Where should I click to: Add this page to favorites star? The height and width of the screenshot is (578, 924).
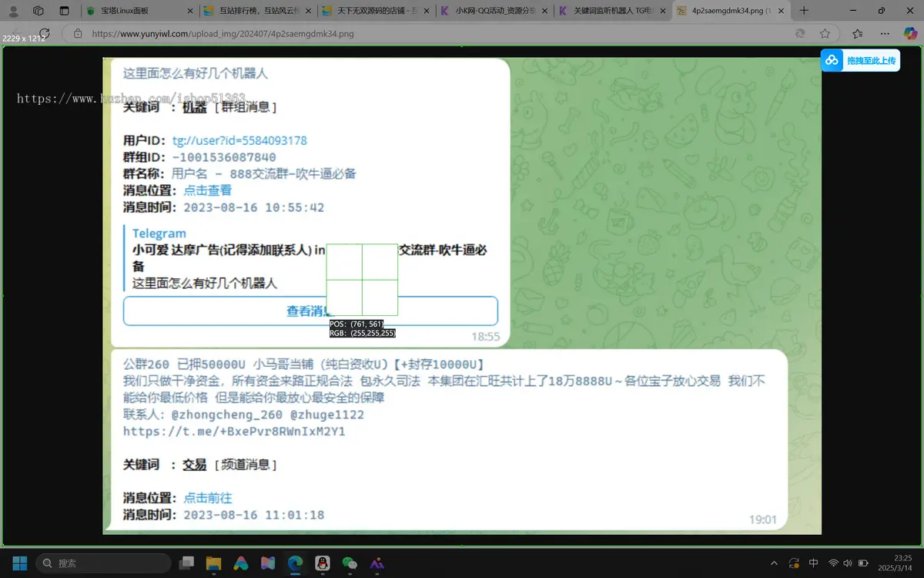(x=825, y=34)
